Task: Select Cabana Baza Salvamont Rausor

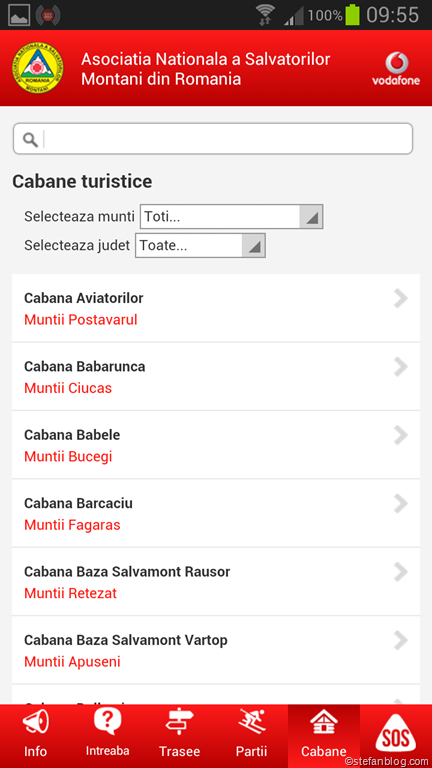Action: click(216, 582)
